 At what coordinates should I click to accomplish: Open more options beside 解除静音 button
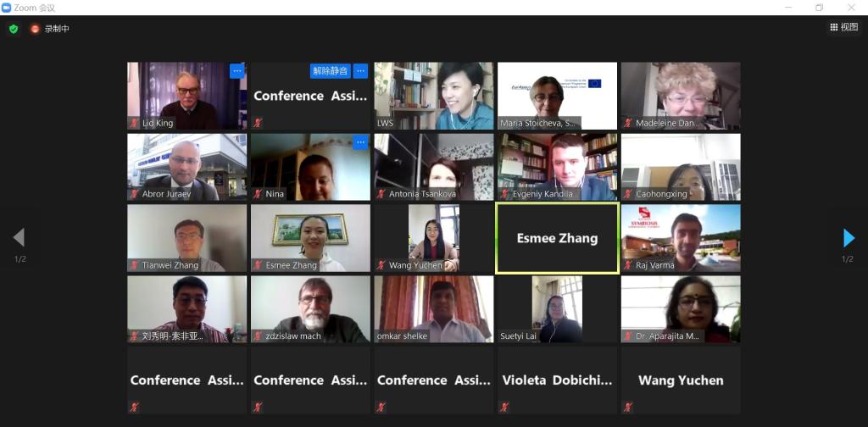(361, 71)
